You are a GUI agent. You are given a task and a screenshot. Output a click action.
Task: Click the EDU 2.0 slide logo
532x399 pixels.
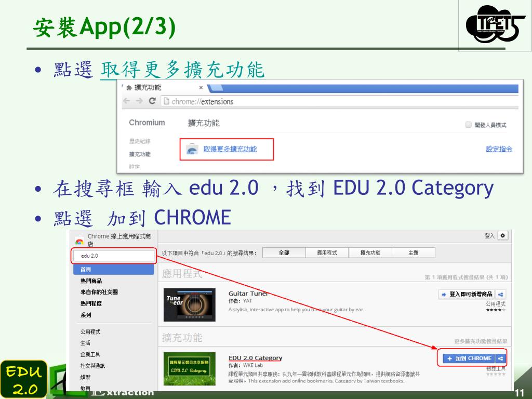23,379
